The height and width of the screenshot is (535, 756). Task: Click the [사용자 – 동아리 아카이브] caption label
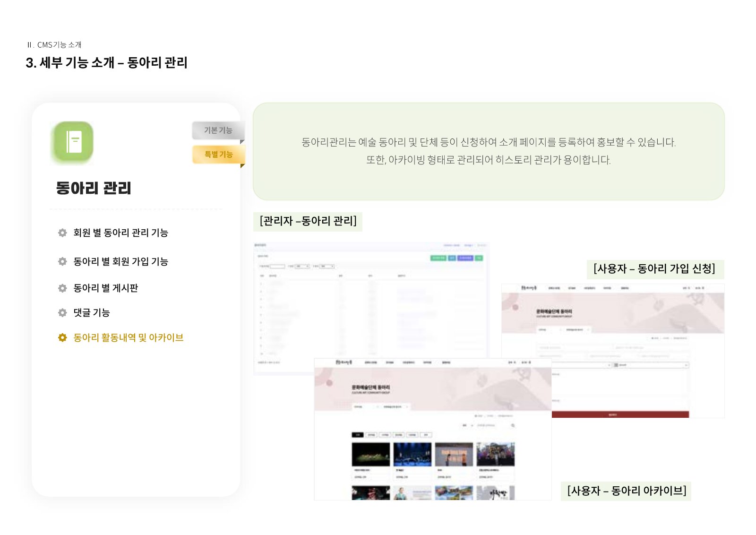click(x=627, y=491)
